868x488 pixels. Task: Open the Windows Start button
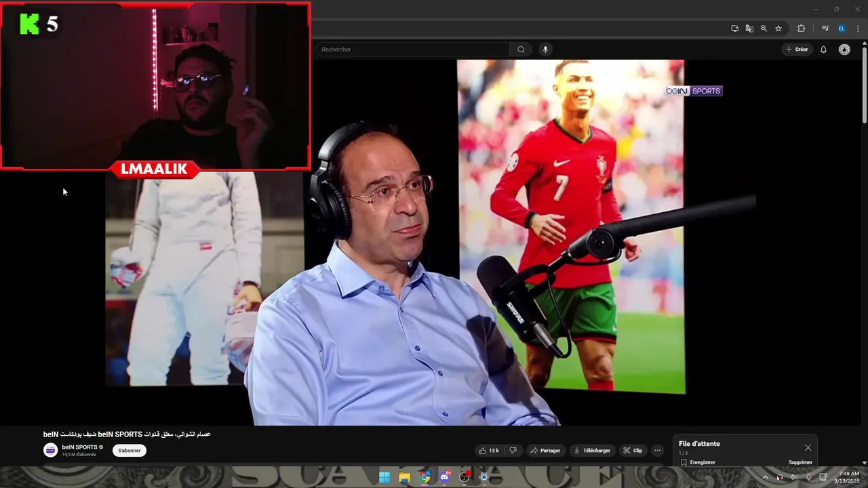pos(384,477)
